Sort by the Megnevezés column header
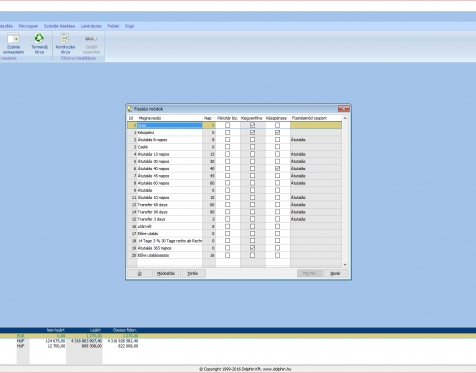 pyautogui.click(x=170, y=118)
